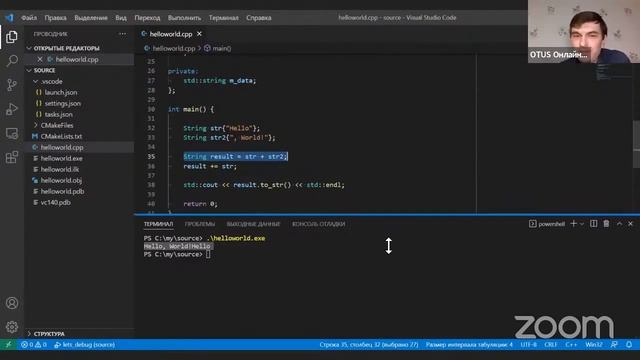Select helloworld.pdb in file tree
640x360 pixels.
point(62,191)
